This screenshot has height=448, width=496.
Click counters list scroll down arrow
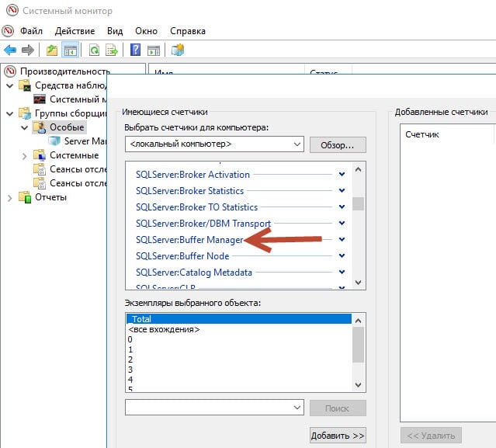click(358, 282)
